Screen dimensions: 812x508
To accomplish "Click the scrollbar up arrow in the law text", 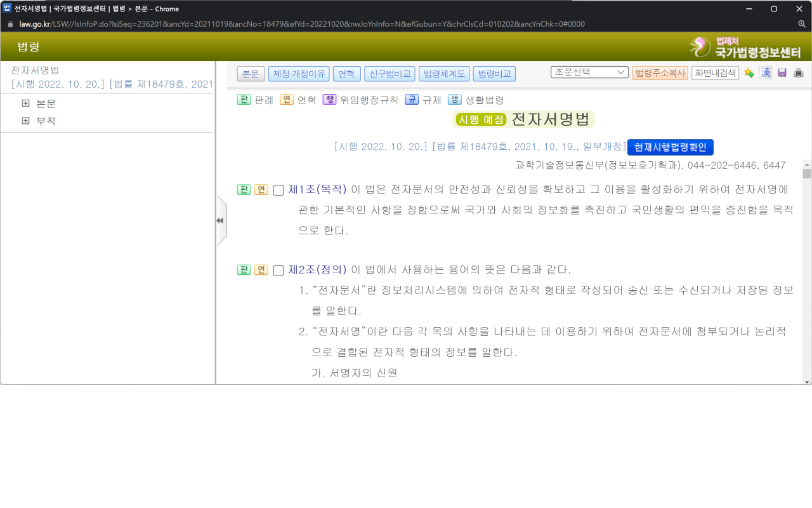I will tap(807, 163).
